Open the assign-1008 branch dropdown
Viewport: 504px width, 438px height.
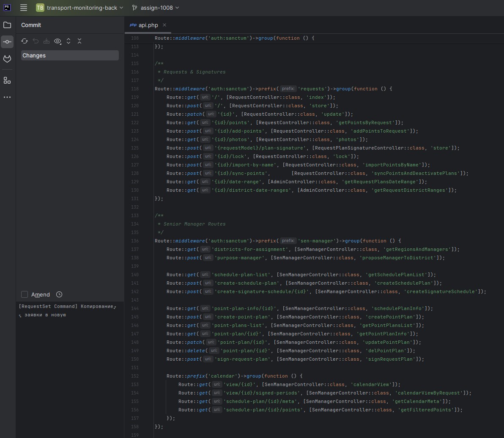[156, 8]
